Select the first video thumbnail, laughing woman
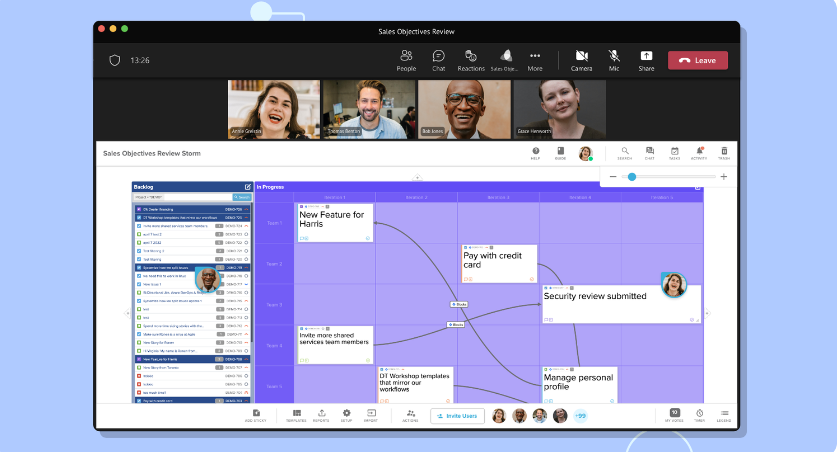Viewport: 837px width, 452px height. [274, 109]
